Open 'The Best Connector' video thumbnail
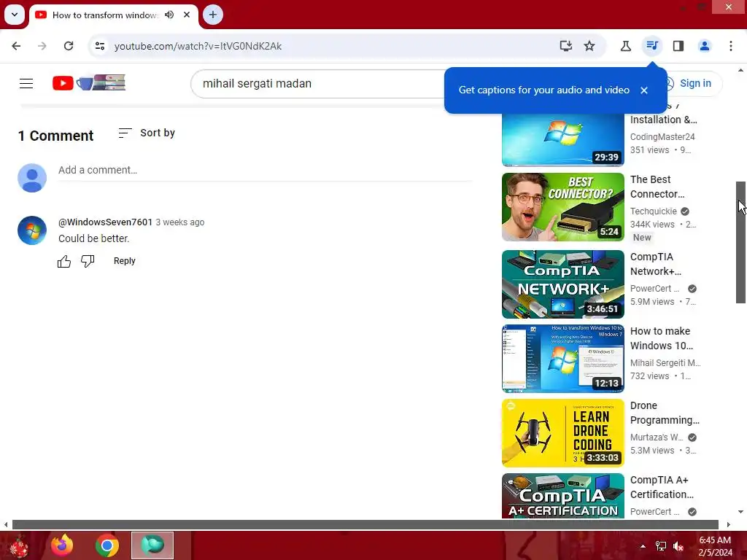 coord(562,206)
